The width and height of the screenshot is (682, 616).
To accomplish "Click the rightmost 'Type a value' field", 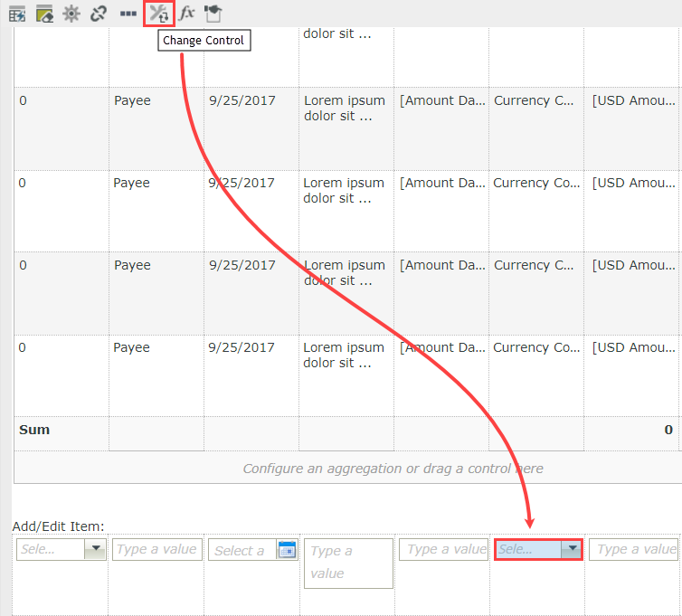I will click(x=635, y=549).
